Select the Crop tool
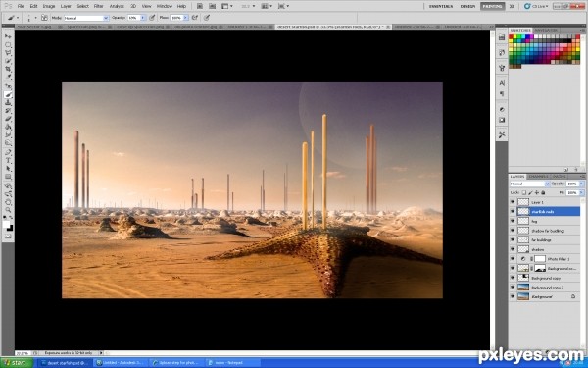Image resolution: width=588 pixels, height=368 pixels. tap(8, 69)
